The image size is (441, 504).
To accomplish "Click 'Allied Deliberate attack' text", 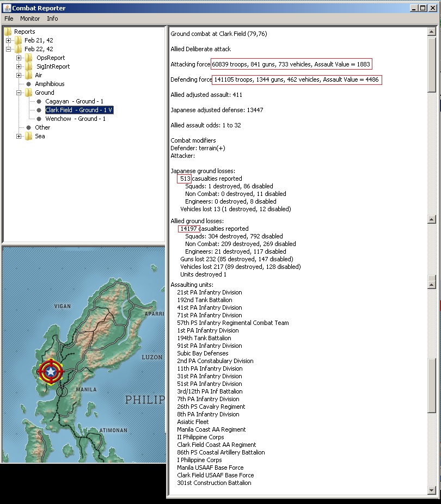I will click(x=200, y=49).
